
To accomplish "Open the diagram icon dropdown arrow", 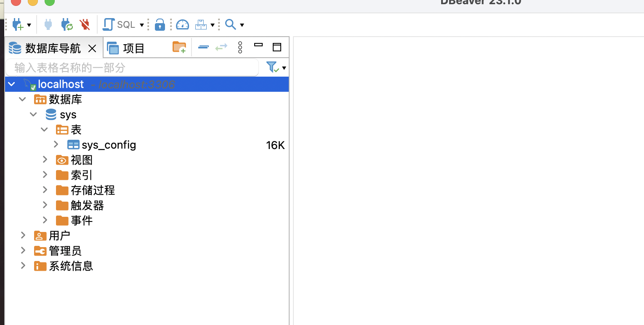I will [x=213, y=25].
